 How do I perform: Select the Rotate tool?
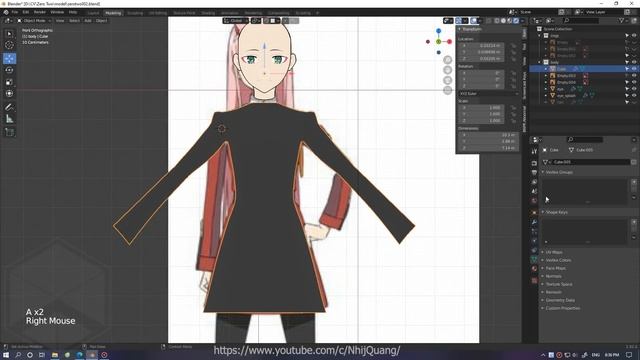[x=9, y=70]
